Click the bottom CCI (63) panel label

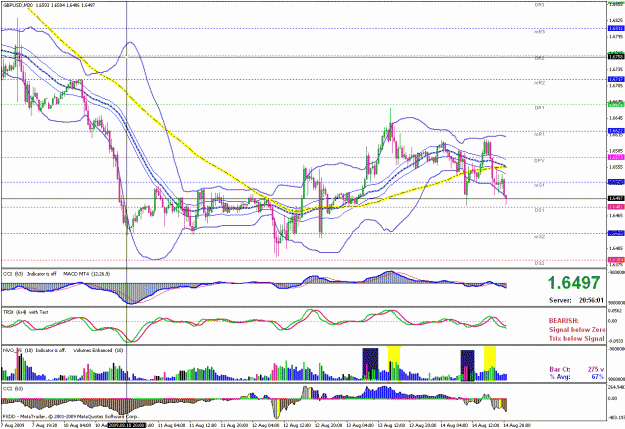[12, 389]
